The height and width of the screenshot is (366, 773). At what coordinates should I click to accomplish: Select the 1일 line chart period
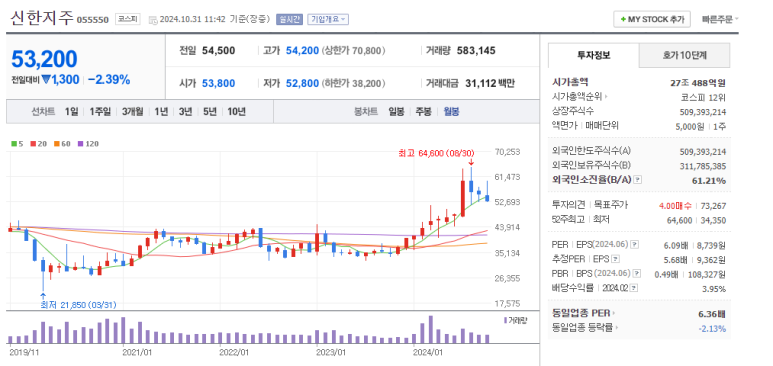[x=71, y=111]
